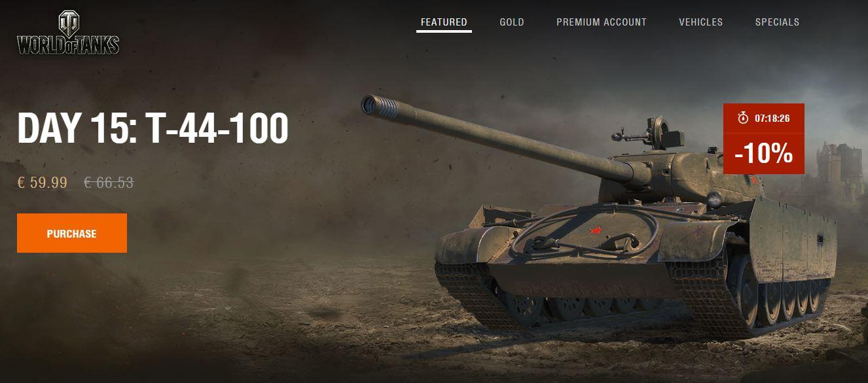Viewport: 868px width, 383px height.
Task: Switch to the Gold tab
Action: coord(512,22)
